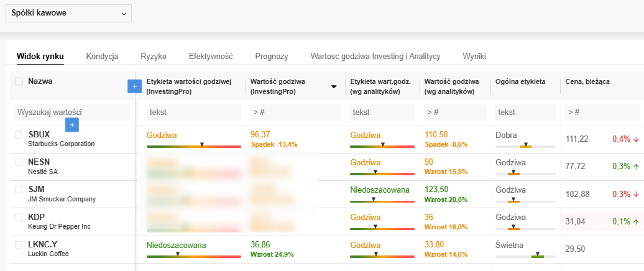The image size is (644, 271).
Task: Open the Spółki kawowe watchlist dropdown
Action: (x=68, y=13)
